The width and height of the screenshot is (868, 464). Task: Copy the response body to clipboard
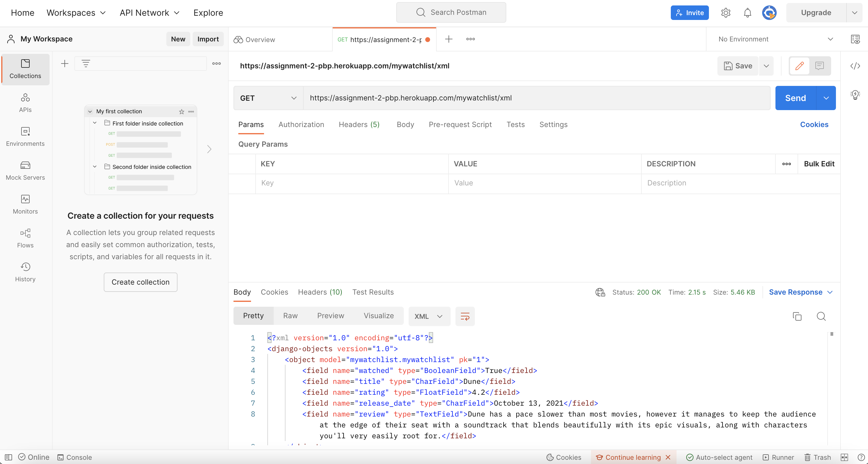click(797, 316)
